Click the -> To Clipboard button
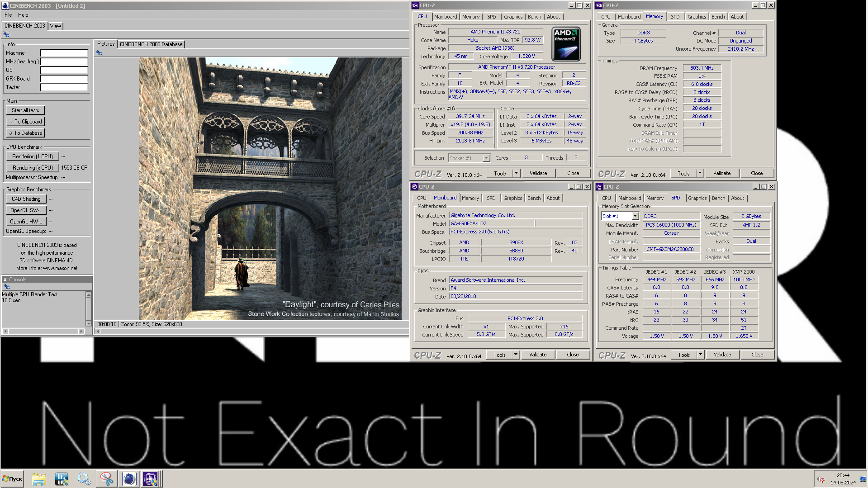Viewport: 868px width, 488px height. click(x=25, y=122)
